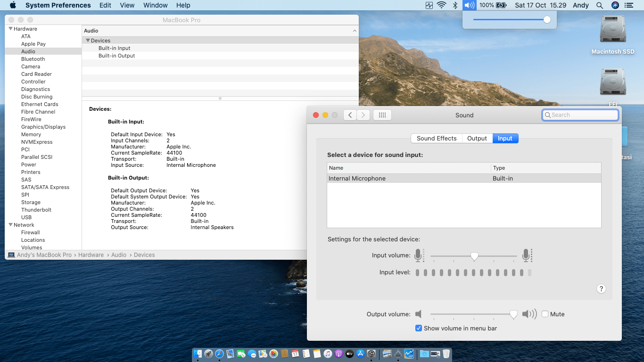644x362 pixels.
Task: Go back with the left arrow button
Action: tap(350, 115)
